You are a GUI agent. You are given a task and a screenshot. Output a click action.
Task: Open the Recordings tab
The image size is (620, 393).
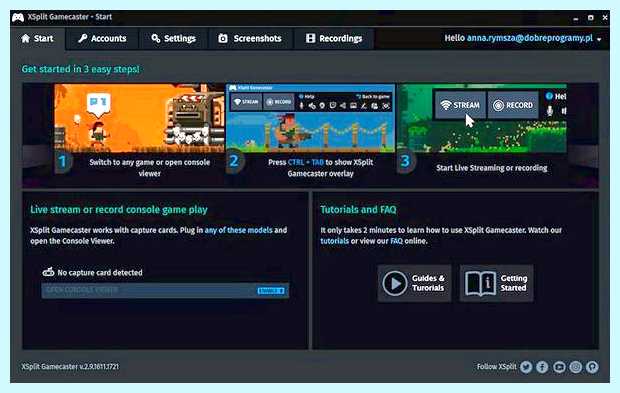[x=334, y=38]
